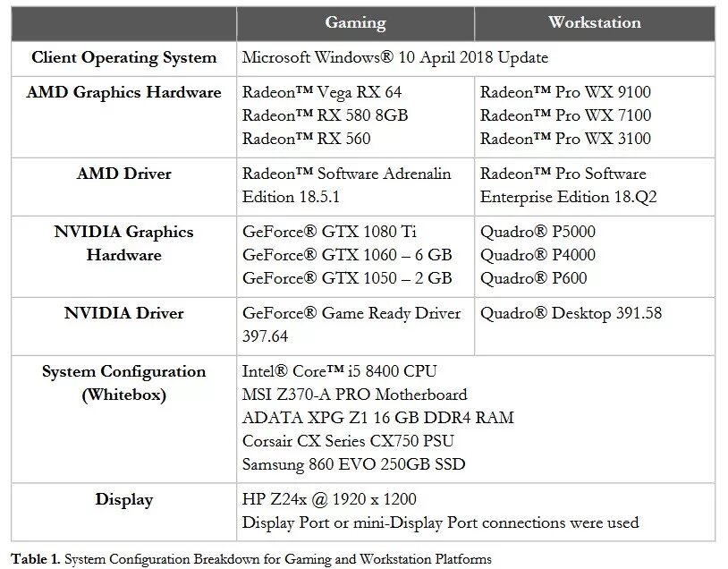Click Radeon Vega RX 64 entry
Image resolution: width=728 pixels, height=569 pixels.
322,92
